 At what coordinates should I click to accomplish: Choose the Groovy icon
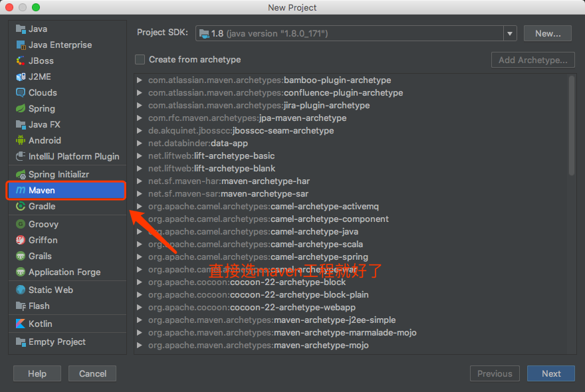coord(21,224)
